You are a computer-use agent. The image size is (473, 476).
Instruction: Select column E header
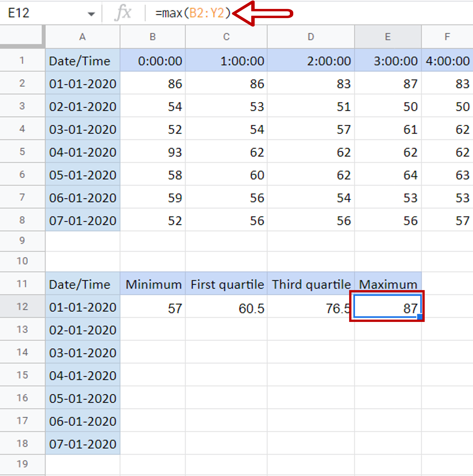pos(388,37)
